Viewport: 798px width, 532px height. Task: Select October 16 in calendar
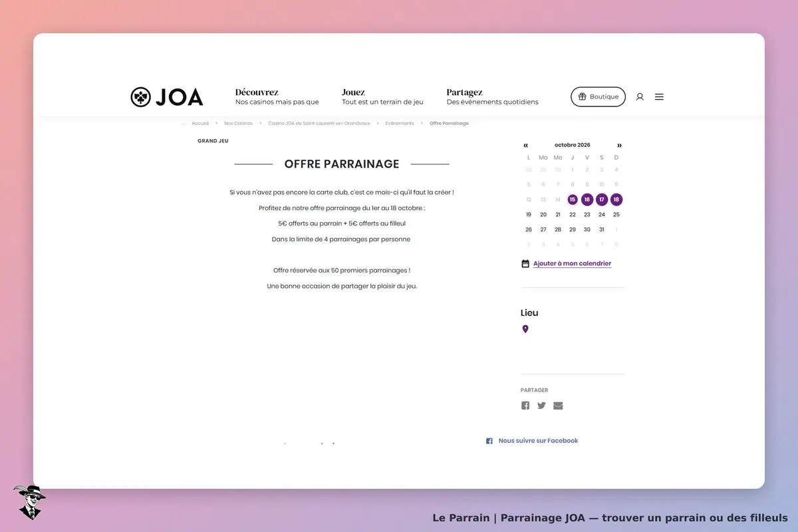point(587,199)
